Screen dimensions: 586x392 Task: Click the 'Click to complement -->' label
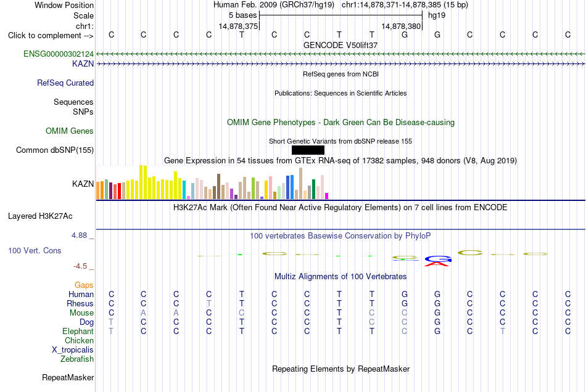click(x=51, y=36)
